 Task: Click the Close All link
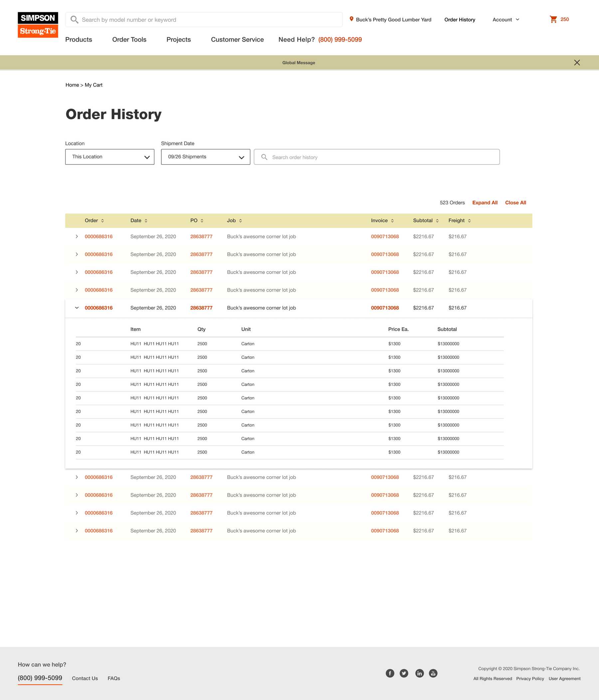[515, 203]
